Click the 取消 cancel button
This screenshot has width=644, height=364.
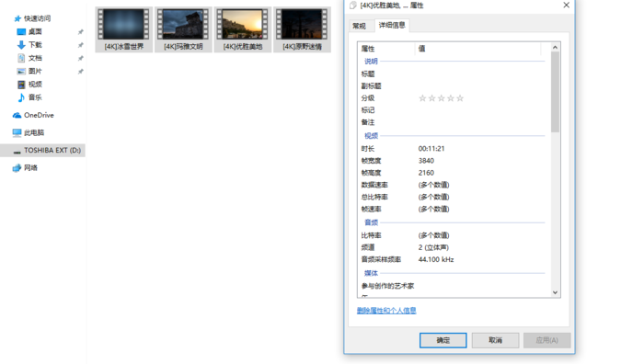tap(495, 340)
